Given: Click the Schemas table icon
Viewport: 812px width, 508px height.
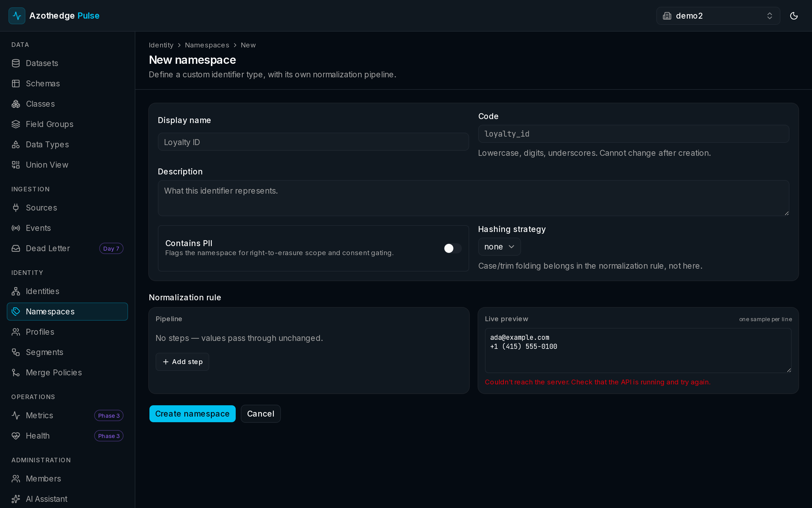Looking at the screenshot, I should pyautogui.click(x=16, y=84).
